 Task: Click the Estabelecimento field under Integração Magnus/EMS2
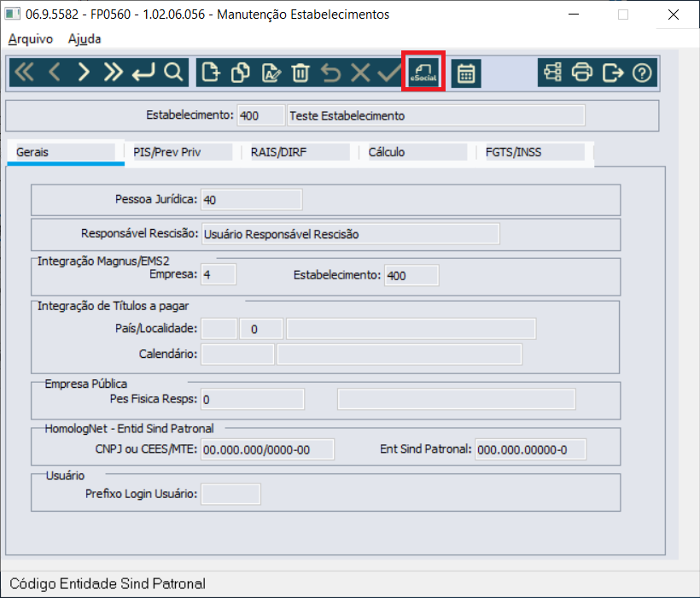(411, 275)
